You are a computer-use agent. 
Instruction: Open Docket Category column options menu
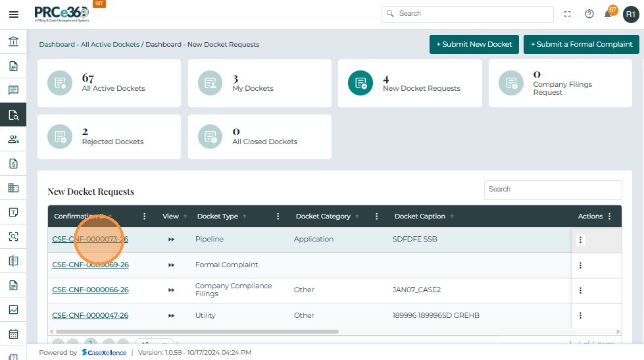[x=377, y=217]
